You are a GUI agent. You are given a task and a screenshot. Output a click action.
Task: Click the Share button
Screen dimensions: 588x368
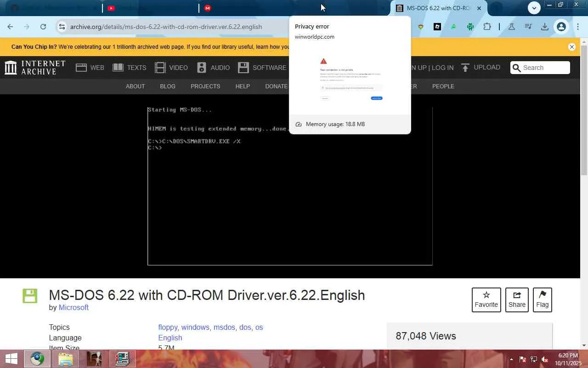tap(517, 299)
